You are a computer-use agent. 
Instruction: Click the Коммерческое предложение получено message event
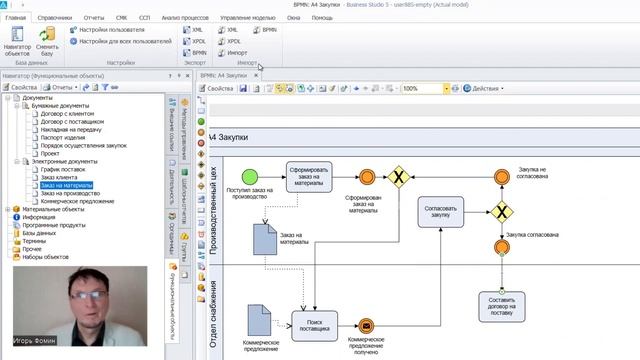[x=366, y=326]
